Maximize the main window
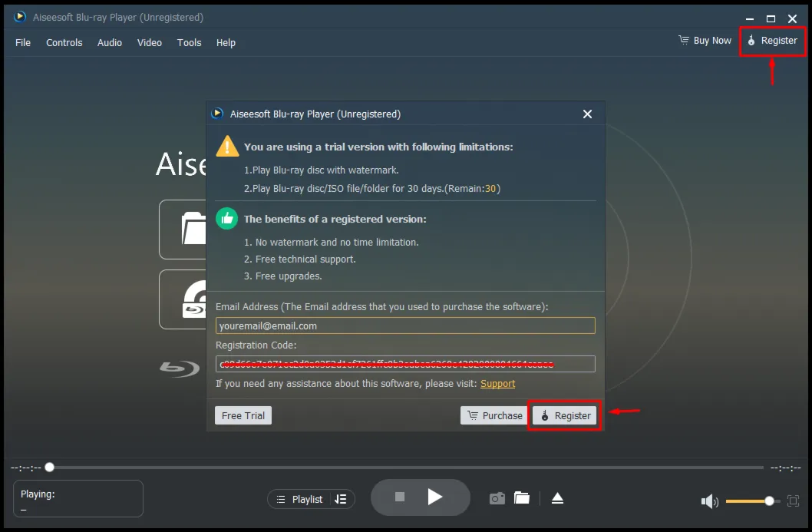This screenshot has width=812, height=532. tap(771, 18)
